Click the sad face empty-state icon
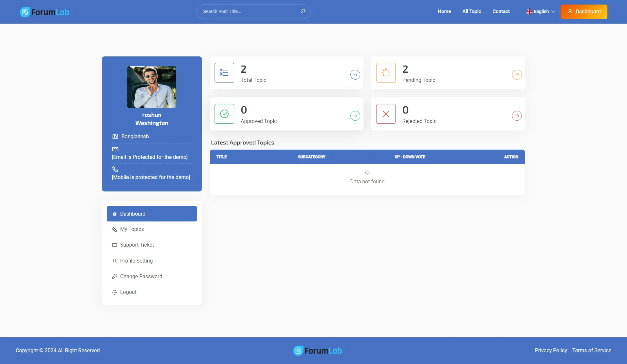The width and height of the screenshot is (627, 364). [x=367, y=173]
